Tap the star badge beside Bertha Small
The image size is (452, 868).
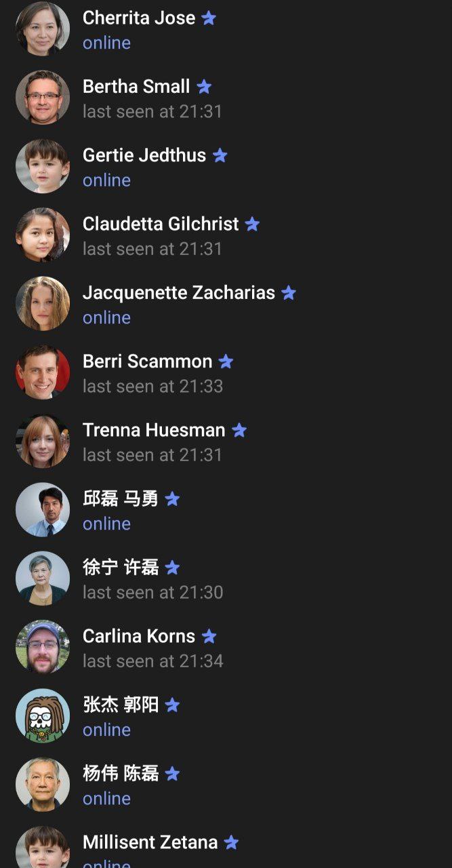[x=204, y=87]
